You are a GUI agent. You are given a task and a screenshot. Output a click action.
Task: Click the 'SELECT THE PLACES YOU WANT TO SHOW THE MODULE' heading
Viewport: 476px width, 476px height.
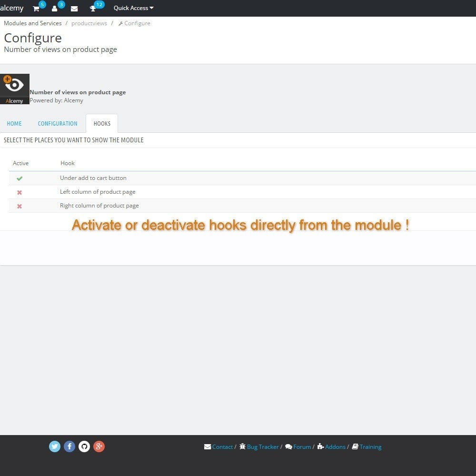(74, 140)
